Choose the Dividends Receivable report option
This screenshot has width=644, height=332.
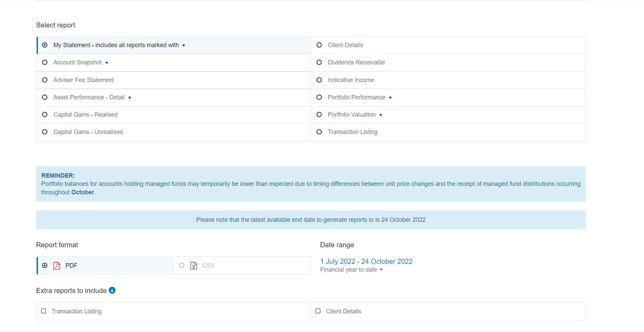pos(319,62)
